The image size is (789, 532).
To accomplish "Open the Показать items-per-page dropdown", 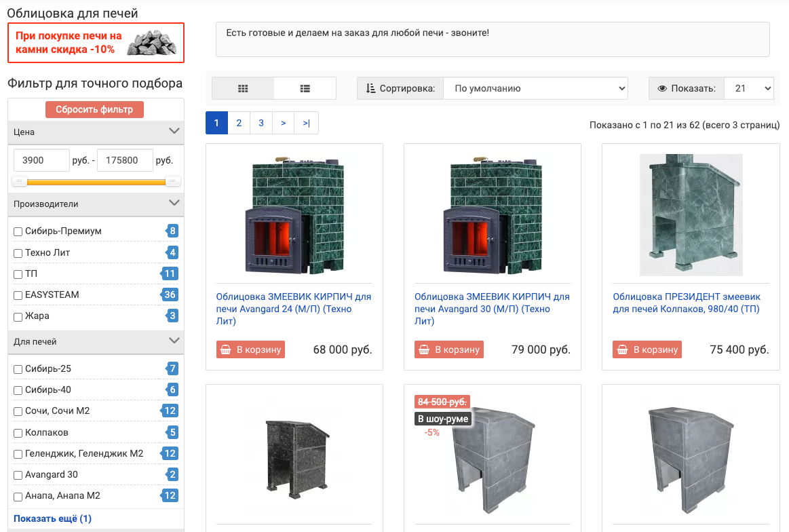I will tap(748, 88).
